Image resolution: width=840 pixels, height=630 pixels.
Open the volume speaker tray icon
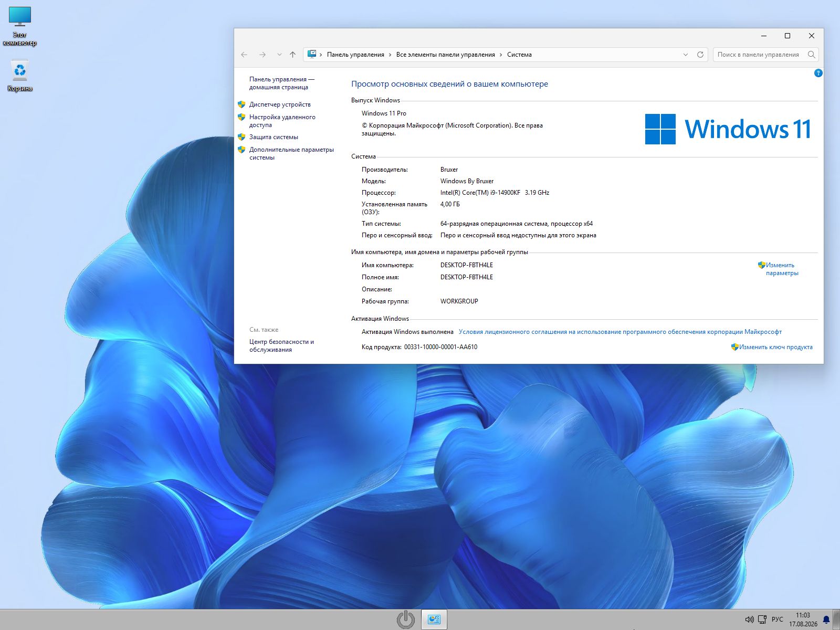749,619
